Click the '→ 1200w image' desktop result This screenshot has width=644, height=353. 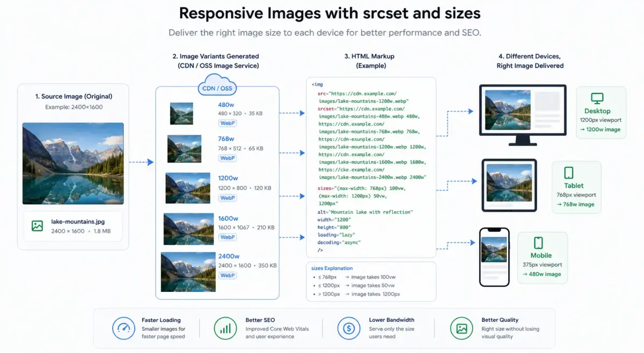[600, 129]
